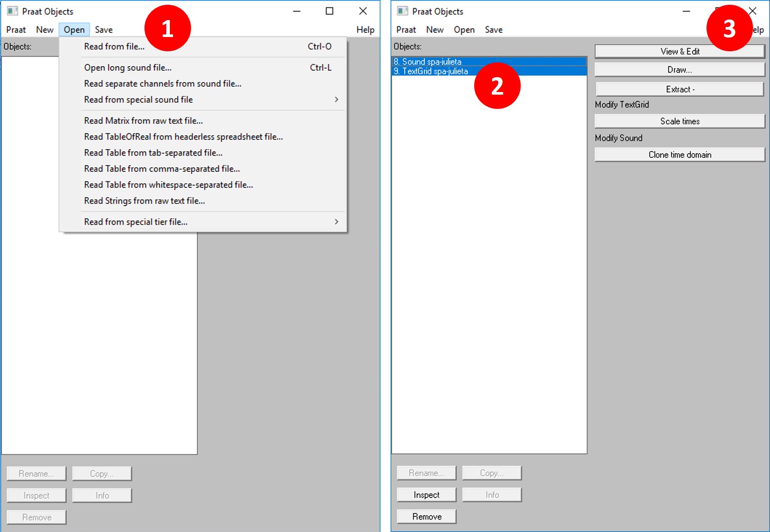The width and height of the screenshot is (770, 532).
Task: Close the left Praat Objects window
Action: [363, 11]
